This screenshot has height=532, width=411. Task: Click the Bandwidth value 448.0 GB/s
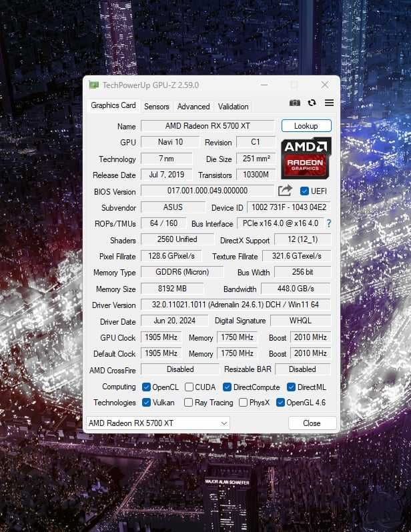[x=296, y=289]
